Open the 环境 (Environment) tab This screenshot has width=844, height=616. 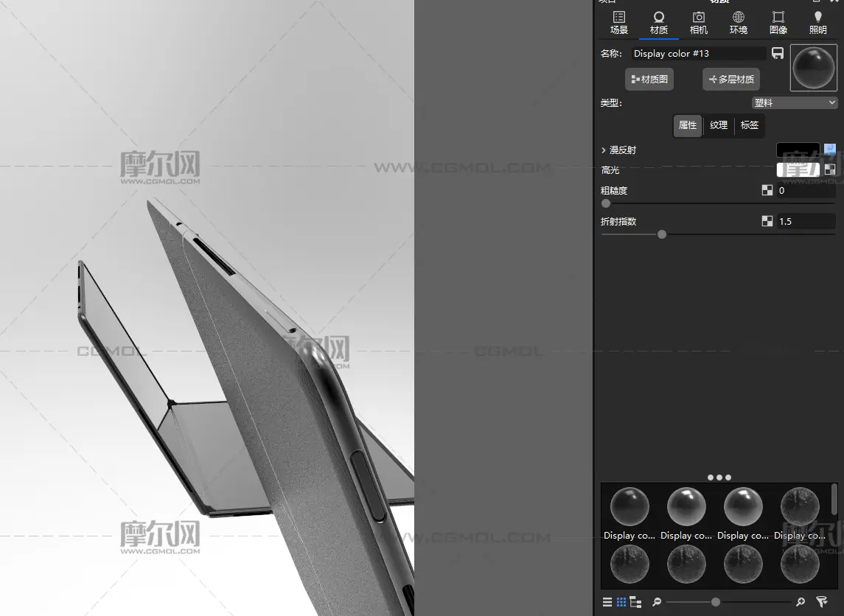[738, 23]
